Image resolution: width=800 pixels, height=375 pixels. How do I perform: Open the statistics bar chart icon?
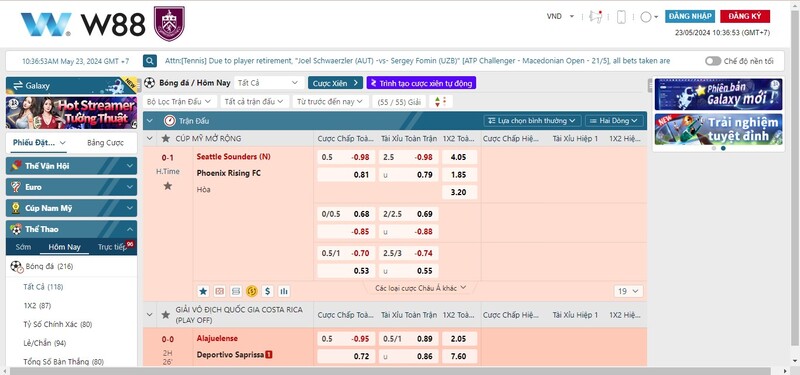284,291
